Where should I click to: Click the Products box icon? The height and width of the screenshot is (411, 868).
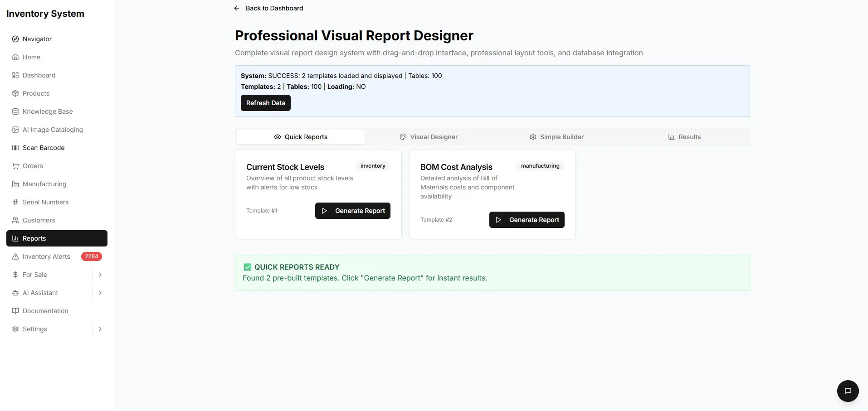(x=15, y=93)
